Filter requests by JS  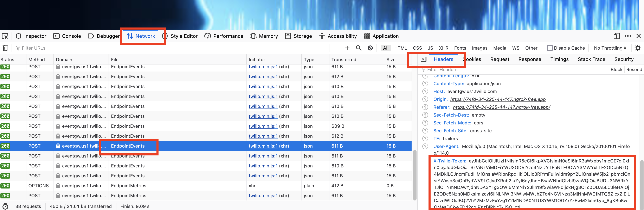430,48
